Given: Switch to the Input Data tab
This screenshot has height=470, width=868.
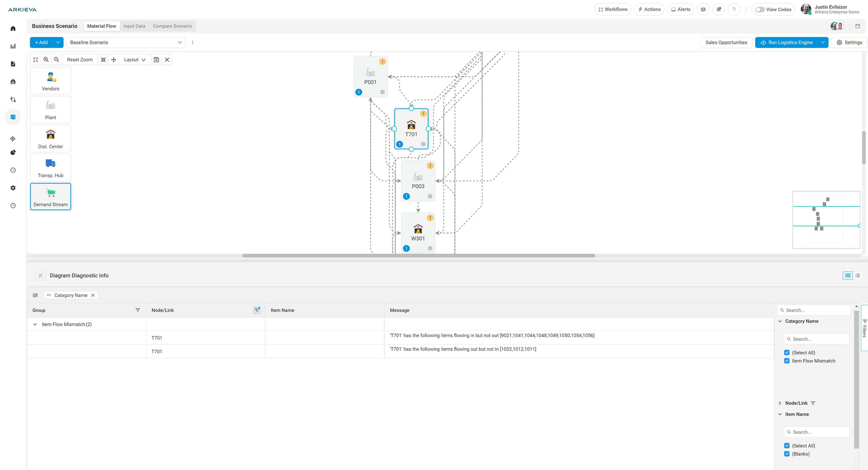Looking at the screenshot, I should click(134, 26).
